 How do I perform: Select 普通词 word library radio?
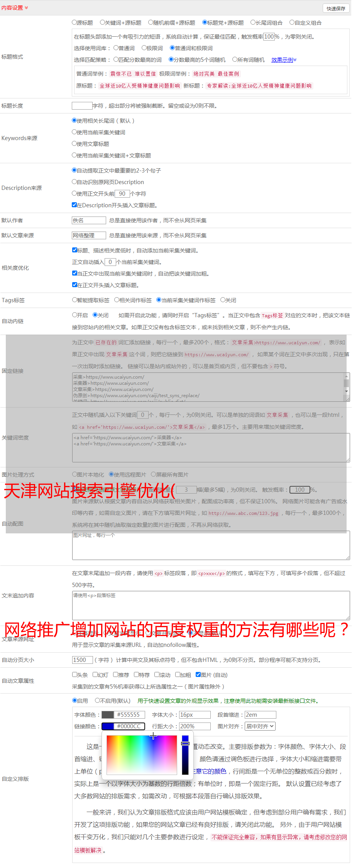point(116,48)
